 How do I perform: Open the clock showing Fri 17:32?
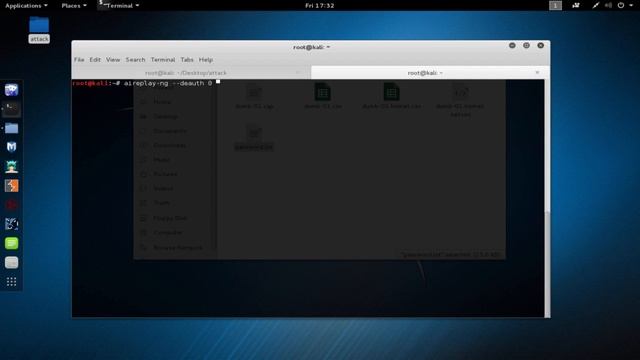(320, 6)
